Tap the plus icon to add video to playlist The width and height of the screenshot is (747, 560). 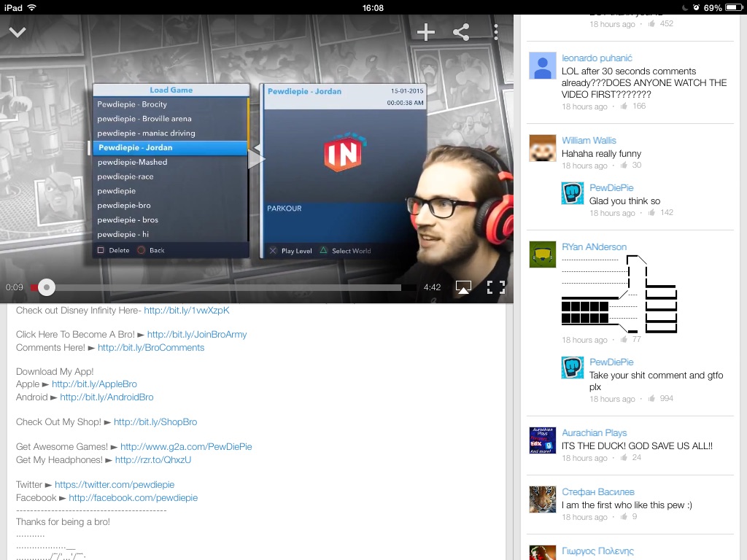click(x=426, y=32)
